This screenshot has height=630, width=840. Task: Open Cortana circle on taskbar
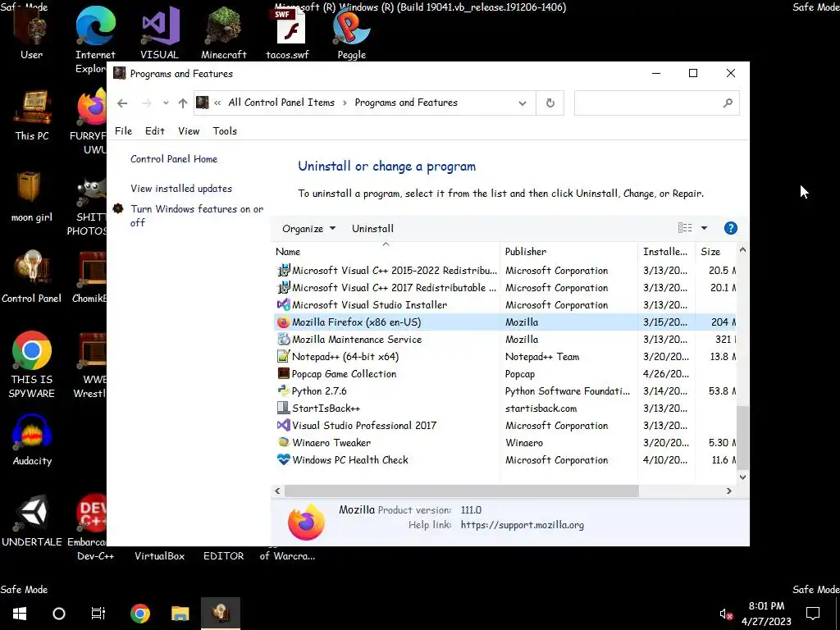(x=59, y=614)
